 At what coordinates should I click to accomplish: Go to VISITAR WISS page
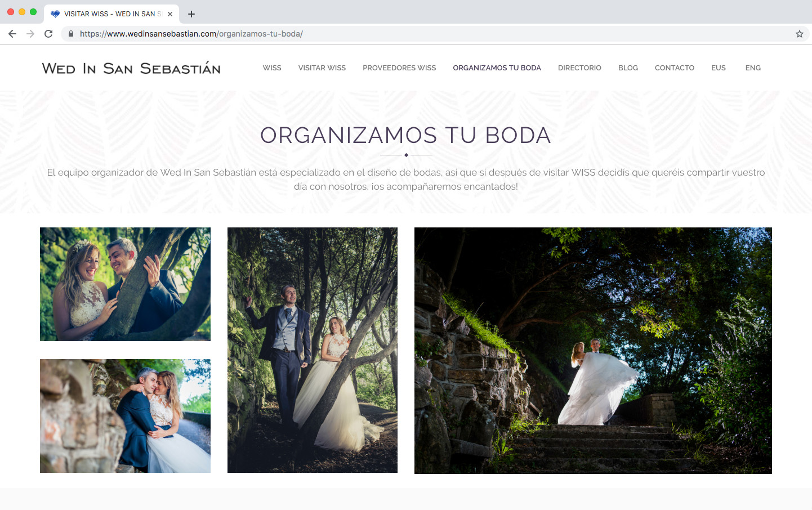coord(322,68)
